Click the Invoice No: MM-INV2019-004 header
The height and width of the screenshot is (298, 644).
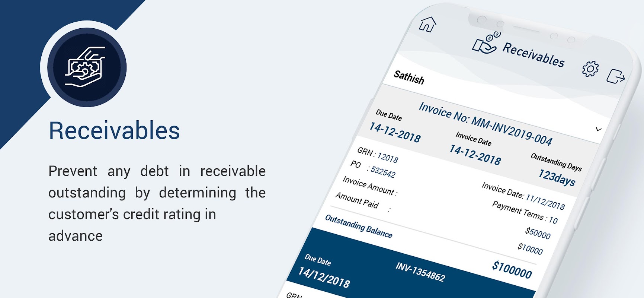coord(485,123)
